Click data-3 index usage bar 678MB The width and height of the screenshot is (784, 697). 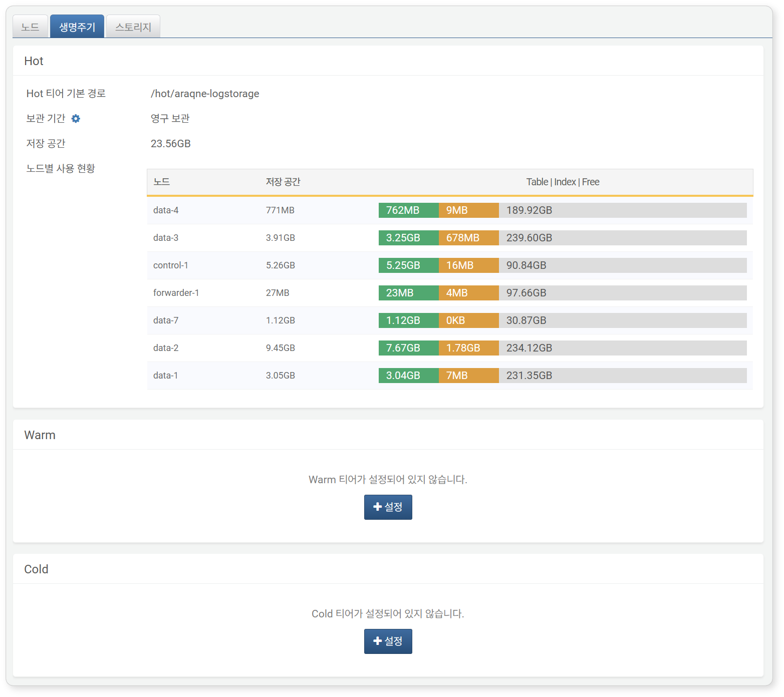pyautogui.click(x=469, y=238)
